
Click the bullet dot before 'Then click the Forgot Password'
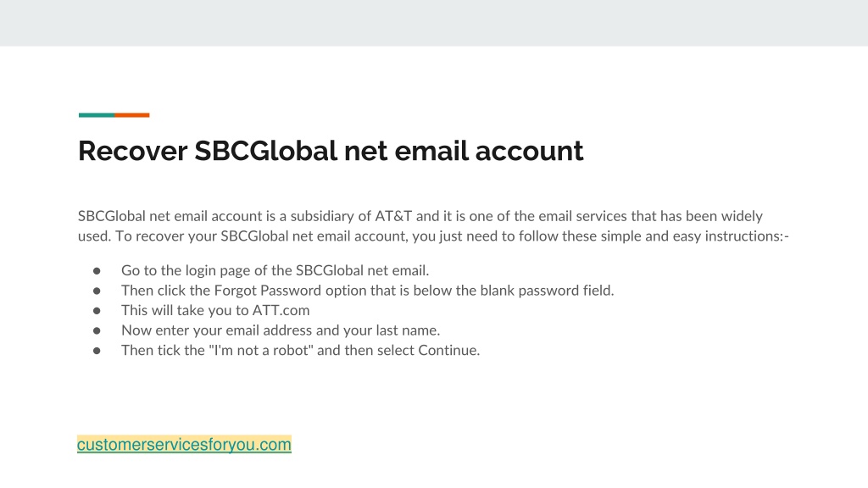(x=97, y=291)
